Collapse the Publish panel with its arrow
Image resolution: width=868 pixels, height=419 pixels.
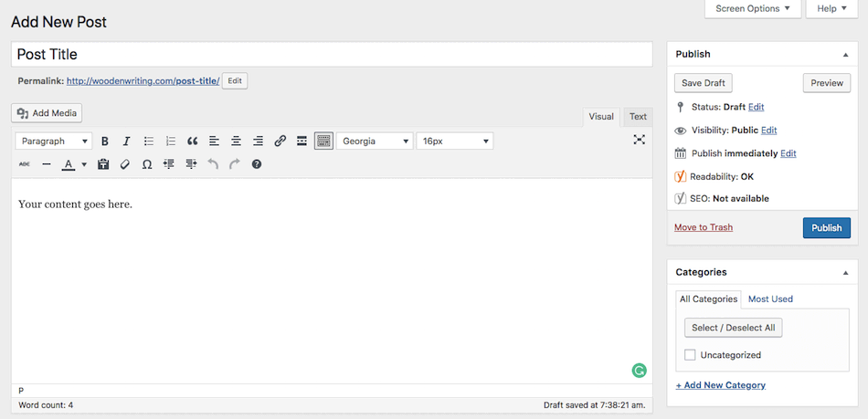tap(845, 55)
